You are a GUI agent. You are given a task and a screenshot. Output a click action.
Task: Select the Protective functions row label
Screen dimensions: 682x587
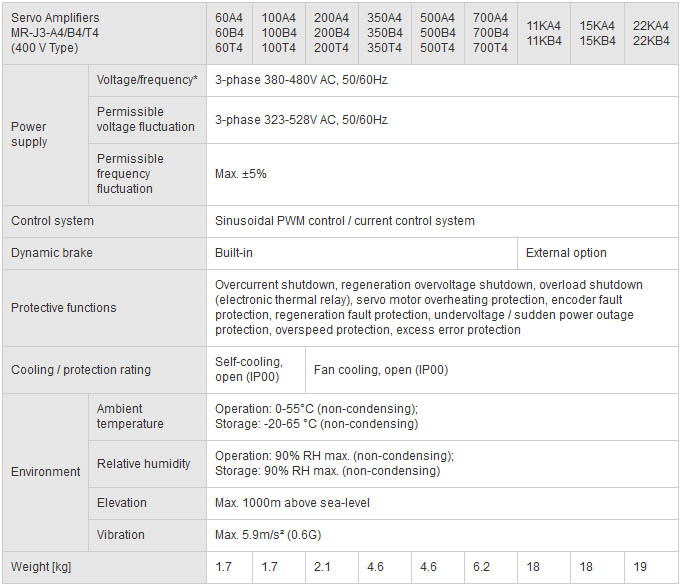[x=64, y=308]
